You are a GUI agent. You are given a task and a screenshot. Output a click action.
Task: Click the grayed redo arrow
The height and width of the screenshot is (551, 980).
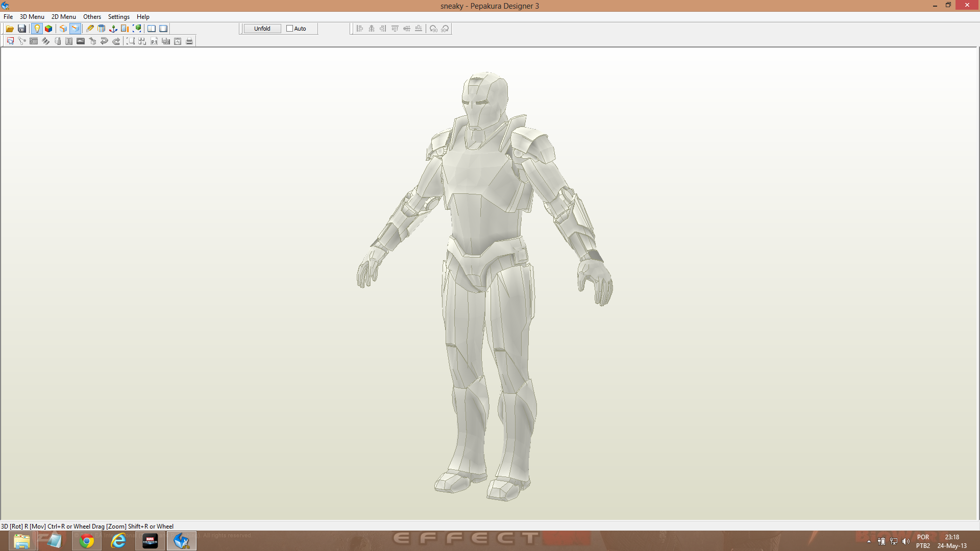point(116,41)
